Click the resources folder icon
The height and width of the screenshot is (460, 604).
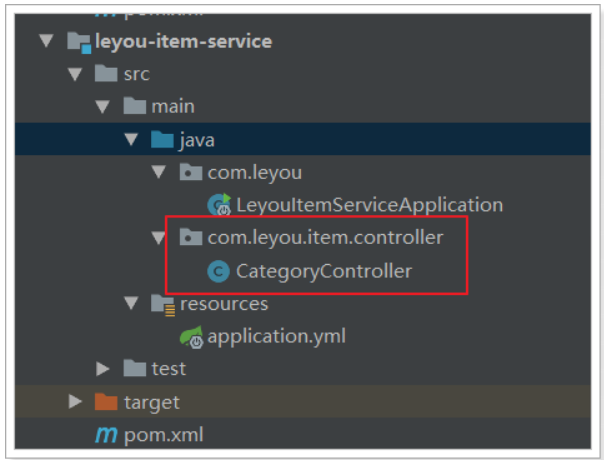tap(163, 305)
